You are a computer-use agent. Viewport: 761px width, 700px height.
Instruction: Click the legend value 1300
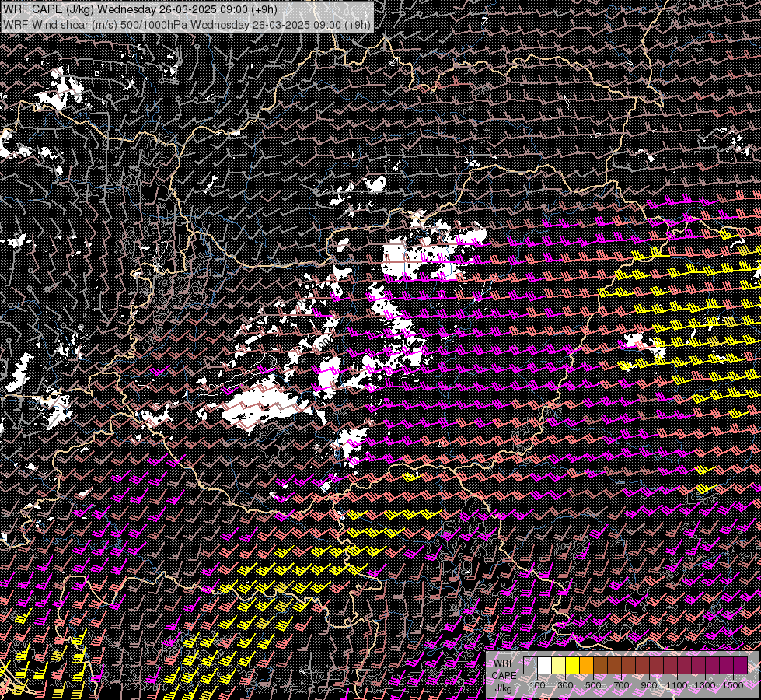coord(705,685)
